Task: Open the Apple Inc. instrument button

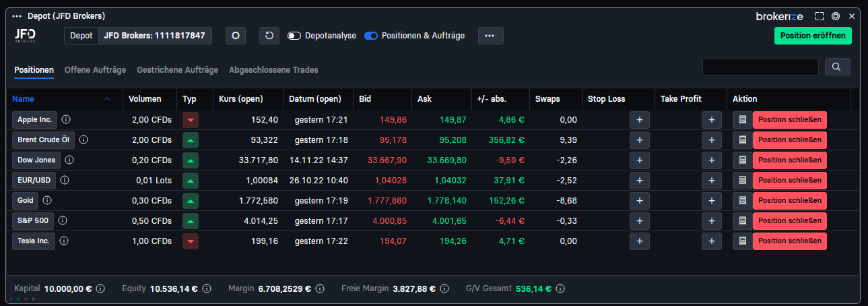Action: coord(35,119)
